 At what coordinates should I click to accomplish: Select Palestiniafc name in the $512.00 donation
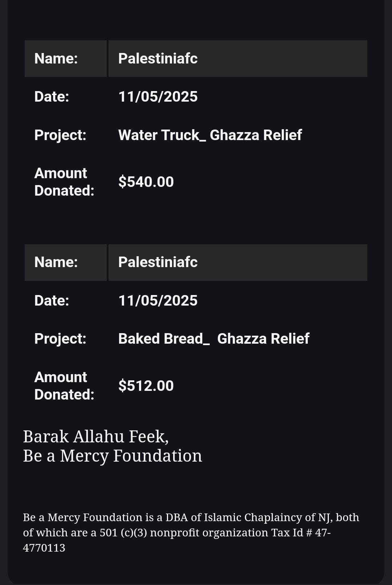coord(158,262)
